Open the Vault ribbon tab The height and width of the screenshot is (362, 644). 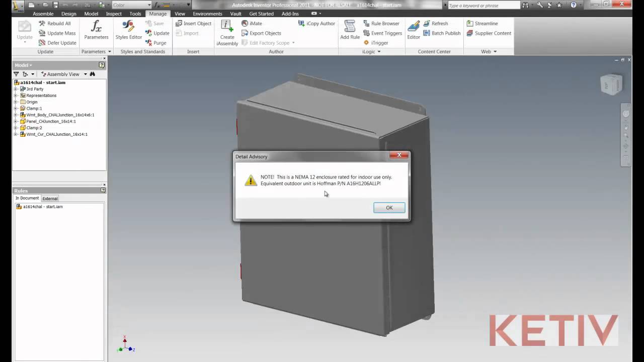[x=235, y=14]
